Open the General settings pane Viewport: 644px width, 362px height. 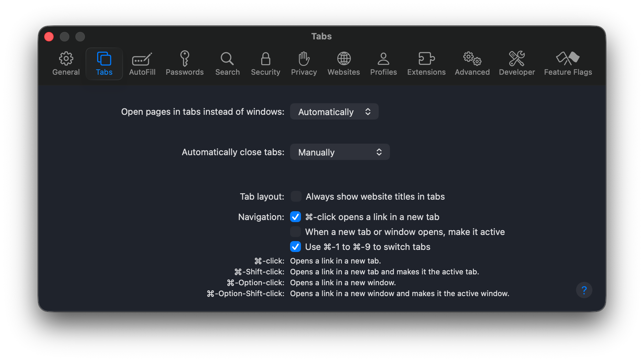tap(66, 63)
